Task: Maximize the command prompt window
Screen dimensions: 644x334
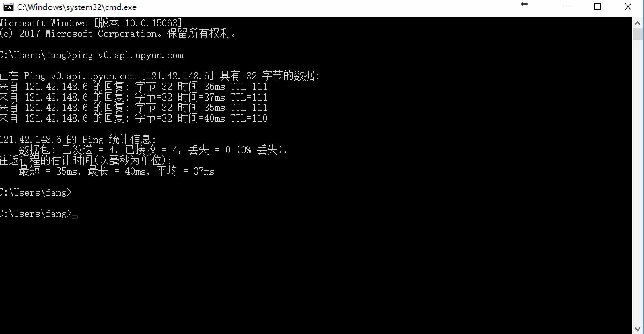Action: (x=598, y=7)
